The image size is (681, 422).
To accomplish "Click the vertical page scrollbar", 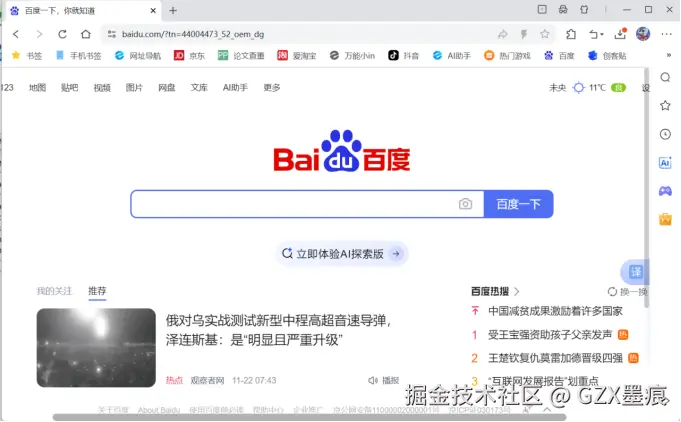I will (x=646, y=187).
